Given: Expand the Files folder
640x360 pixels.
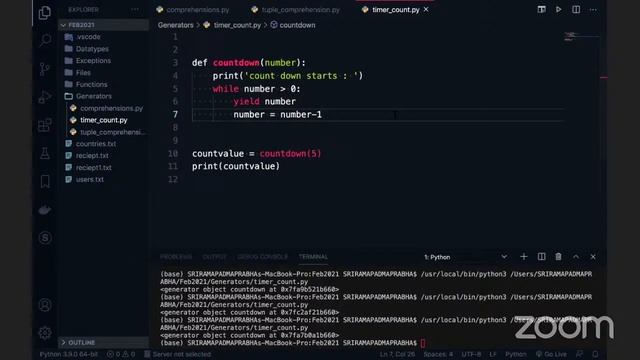Looking at the screenshot, I should pyautogui.click(x=83, y=73).
